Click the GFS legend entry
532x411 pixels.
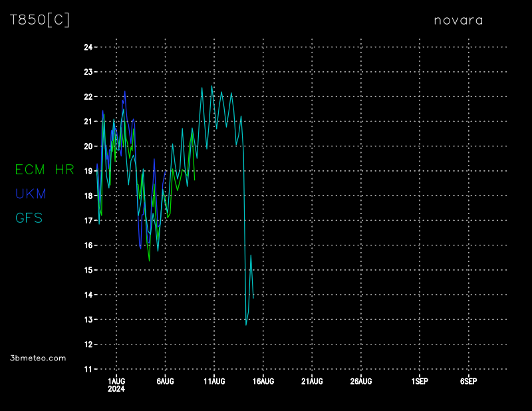click(29, 217)
